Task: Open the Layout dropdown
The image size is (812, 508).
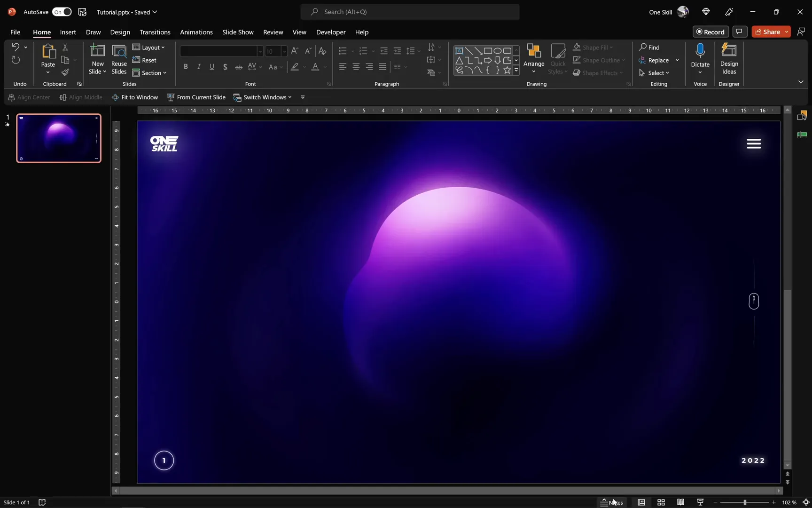Action: (x=148, y=48)
